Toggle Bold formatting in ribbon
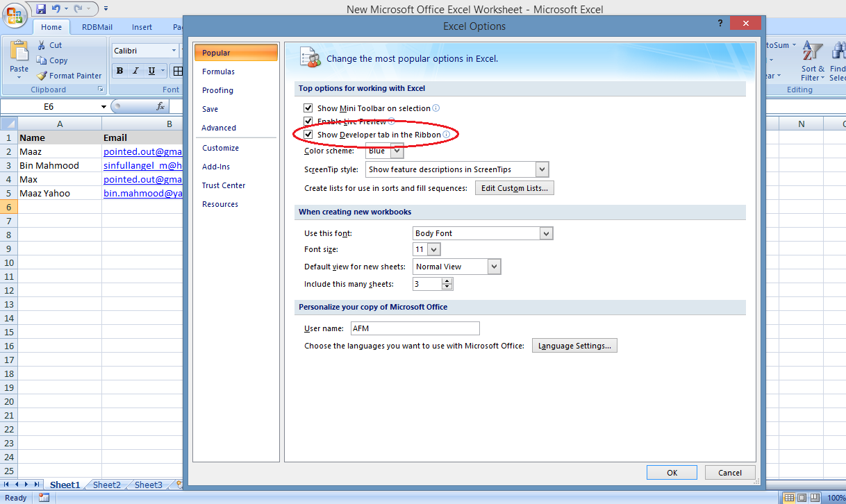 click(119, 71)
